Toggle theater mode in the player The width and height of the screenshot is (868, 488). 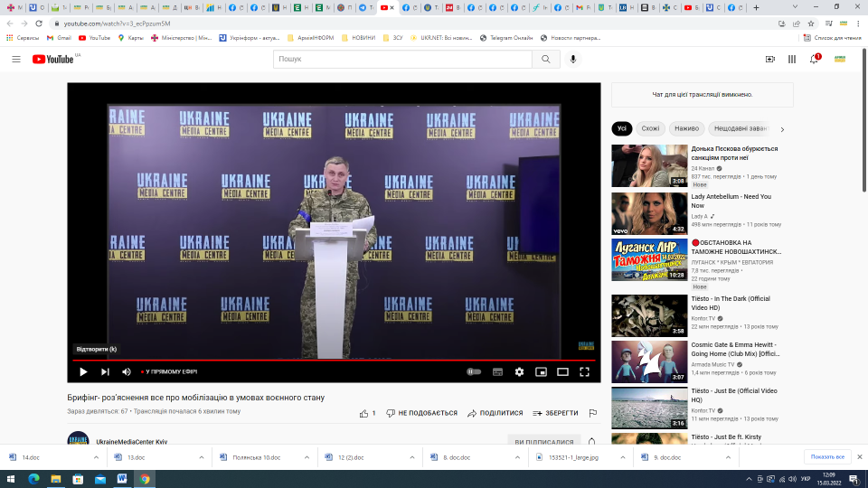pyautogui.click(x=562, y=371)
